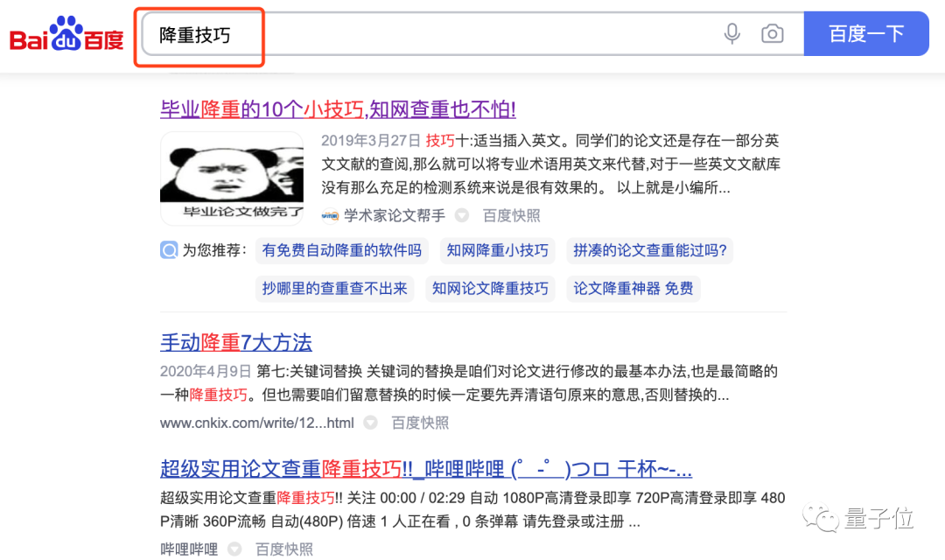Click the date text 2019年3月27日
Viewport: 945px width, 560px height.
[x=370, y=141]
